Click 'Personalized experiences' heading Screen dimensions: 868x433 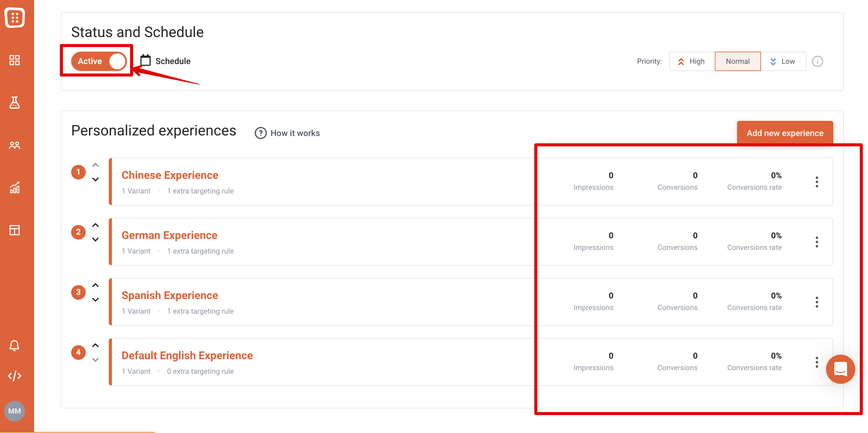pos(154,130)
